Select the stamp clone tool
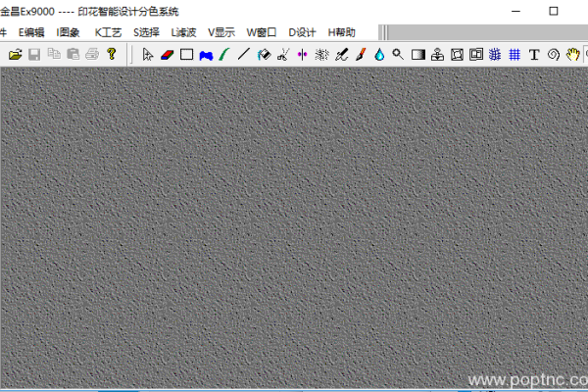Screen dimensions: 588x392 coord(437,55)
